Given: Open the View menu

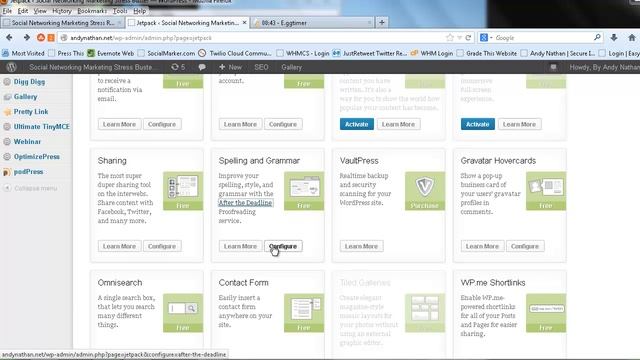Looking at the screenshot, I should 40,11.
